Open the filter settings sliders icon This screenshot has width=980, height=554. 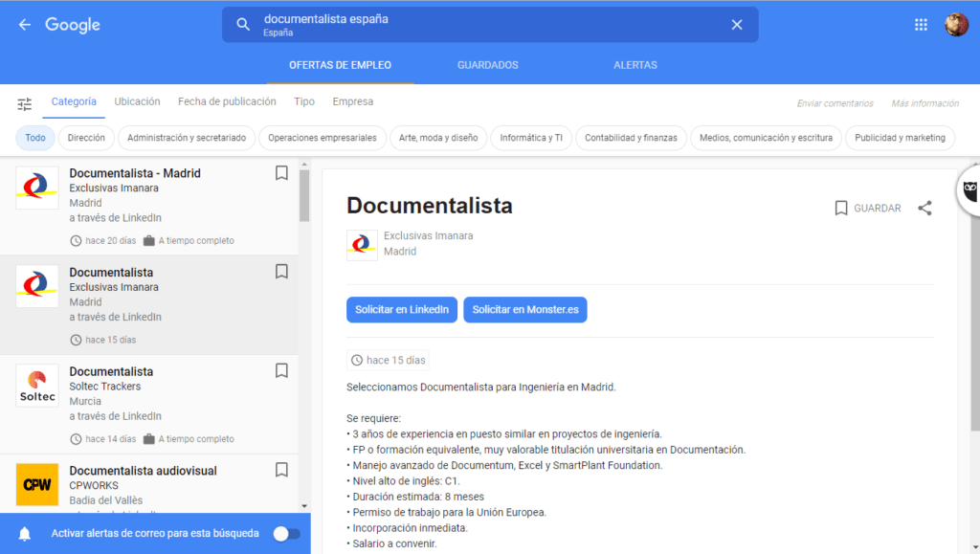click(x=24, y=104)
